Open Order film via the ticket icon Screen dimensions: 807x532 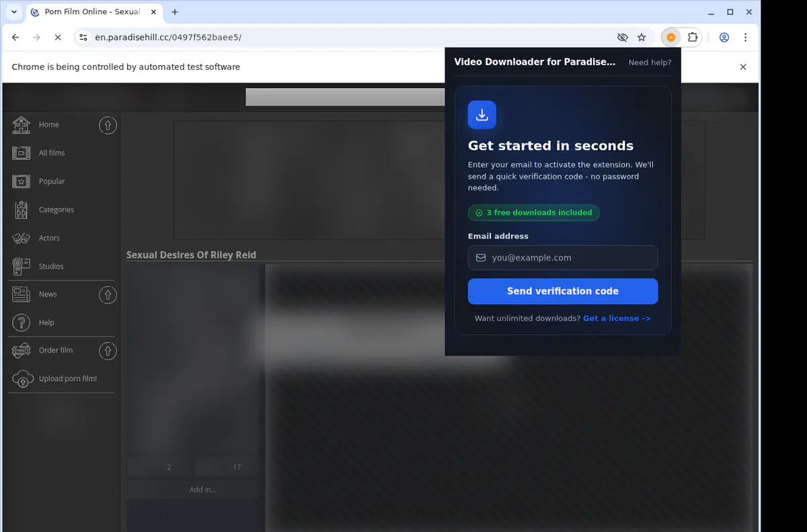click(21, 350)
